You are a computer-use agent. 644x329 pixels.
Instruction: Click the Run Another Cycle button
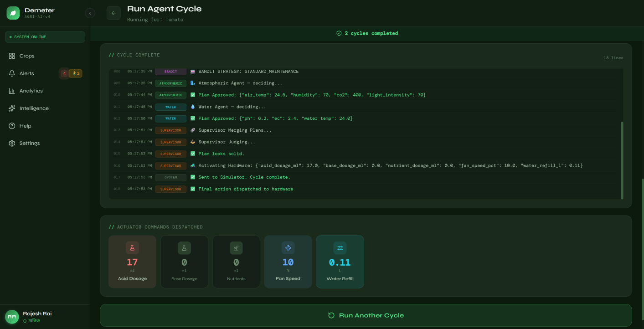click(x=366, y=315)
